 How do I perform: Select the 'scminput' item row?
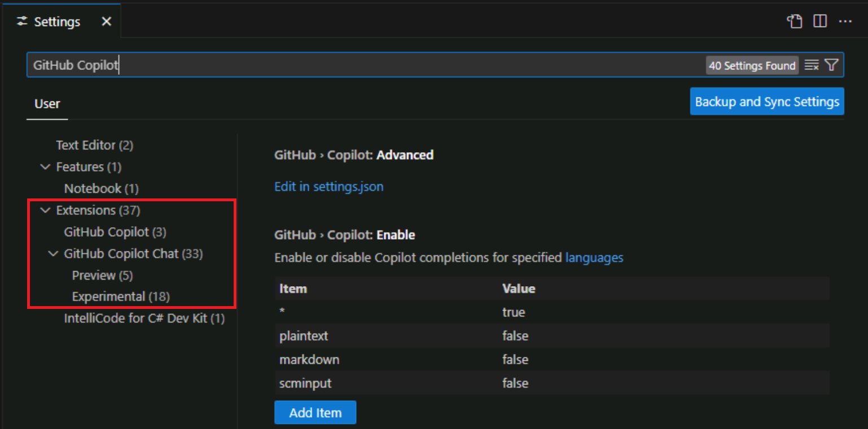click(552, 383)
